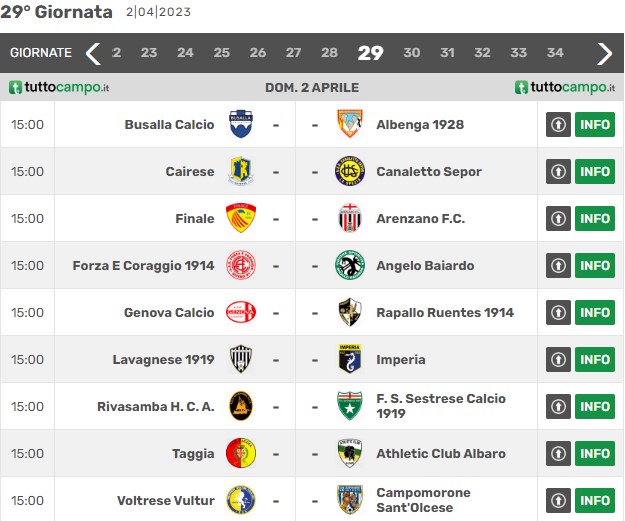Select the Canaletto Sepor crest

click(350, 171)
